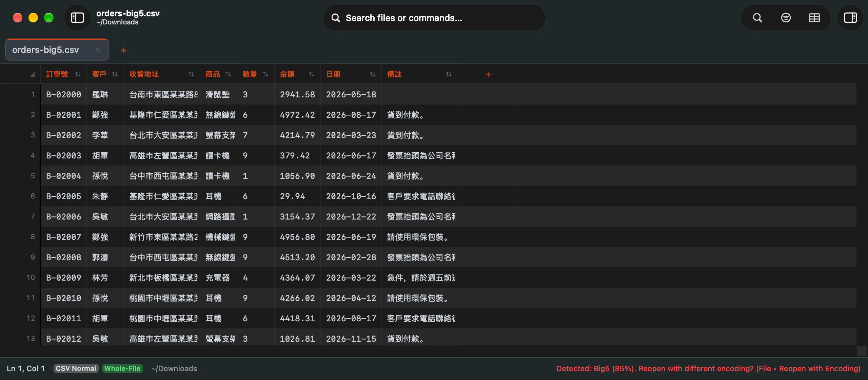
Task: Click customer cell 羅琳
Action: tap(105, 94)
